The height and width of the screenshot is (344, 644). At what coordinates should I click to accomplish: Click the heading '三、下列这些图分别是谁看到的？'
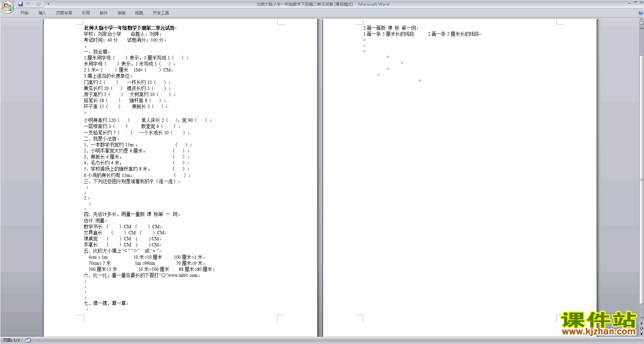118,181
